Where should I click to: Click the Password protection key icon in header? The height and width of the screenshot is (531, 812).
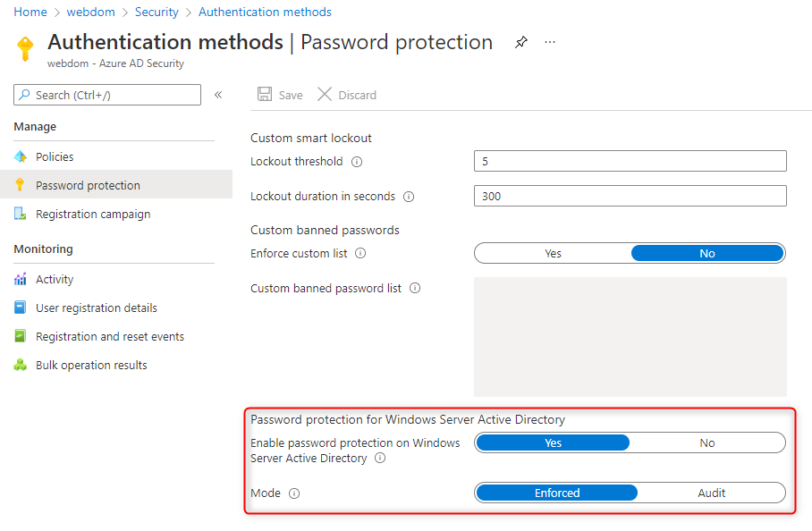point(25,49)
